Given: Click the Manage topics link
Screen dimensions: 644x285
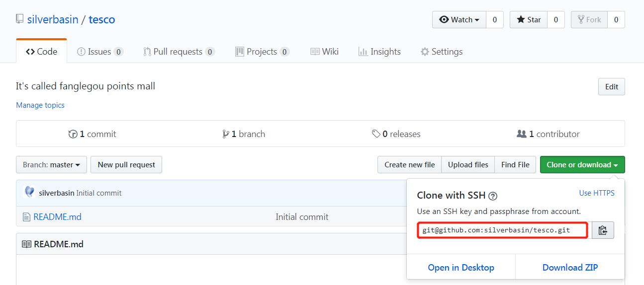Looking at the screenshot, I should click(40, 105).
